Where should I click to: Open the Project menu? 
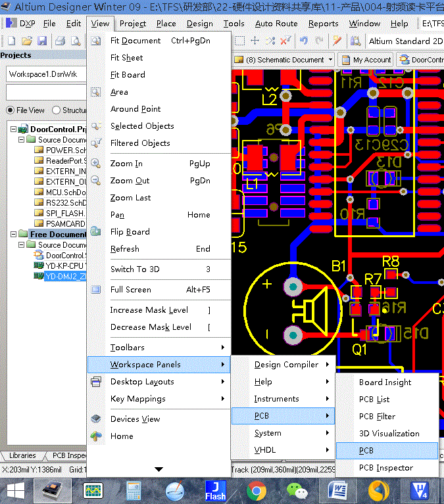[x=133, y=24]
